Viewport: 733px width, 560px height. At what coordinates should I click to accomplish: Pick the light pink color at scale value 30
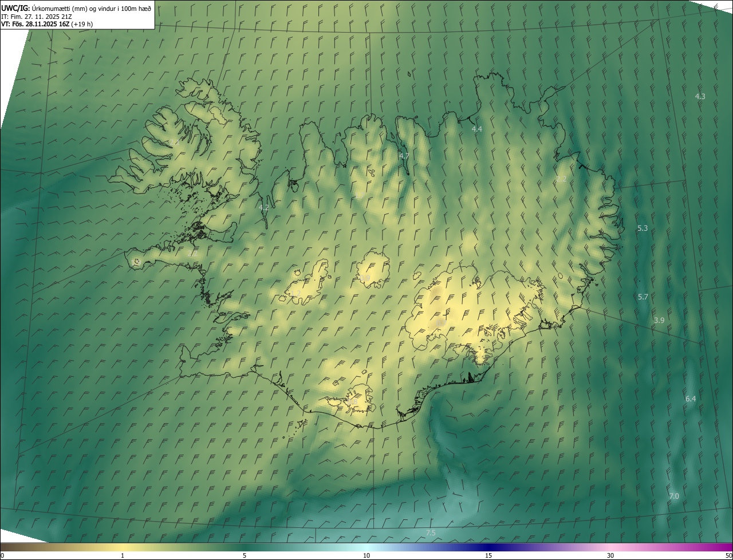[x=610, y=547]
